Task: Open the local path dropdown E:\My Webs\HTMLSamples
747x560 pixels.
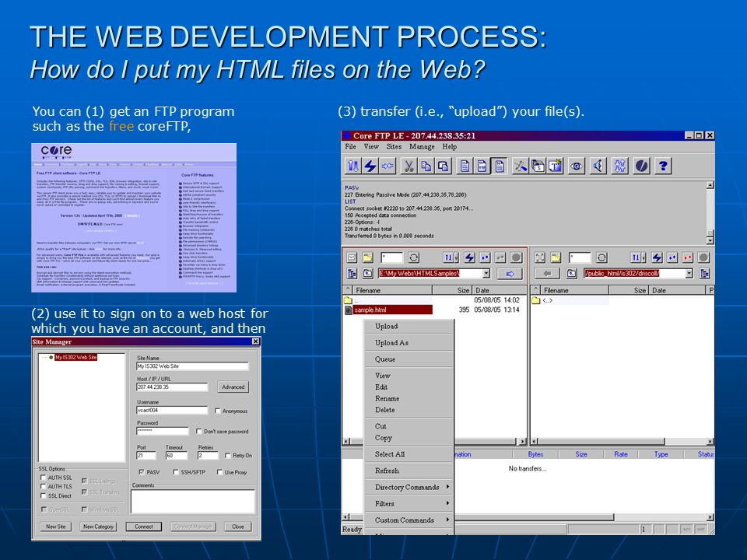Action: [486, 273]
